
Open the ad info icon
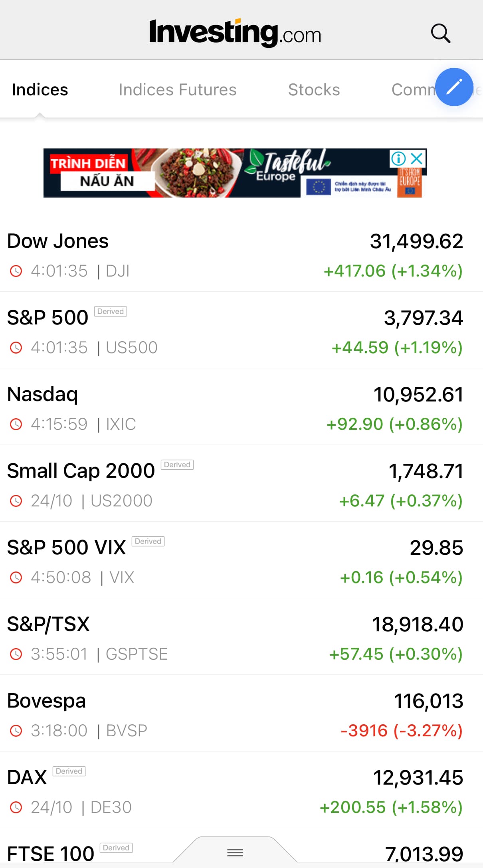pos(398,158)
